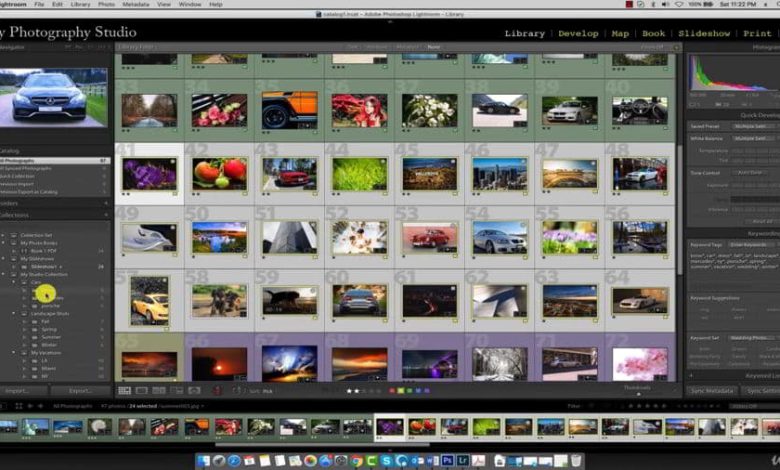The image size is (780, 470).
Task: Click the Export button
Action: [81, 391]
